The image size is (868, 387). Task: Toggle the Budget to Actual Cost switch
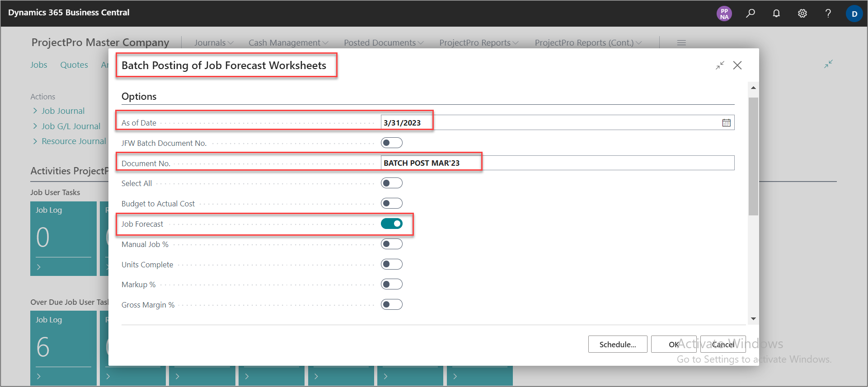(391, 203)
